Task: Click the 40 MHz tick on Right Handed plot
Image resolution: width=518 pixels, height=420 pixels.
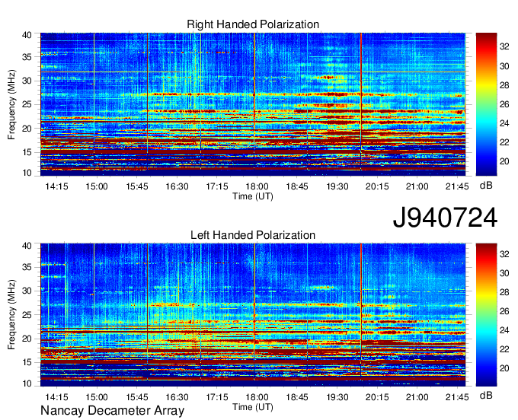Action: click(x=27, y=35)
